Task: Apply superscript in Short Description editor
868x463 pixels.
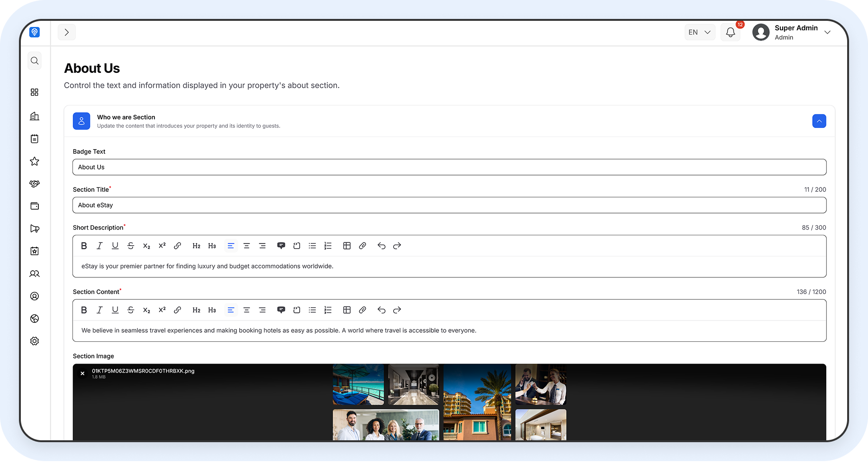Action: click(162, 246)
